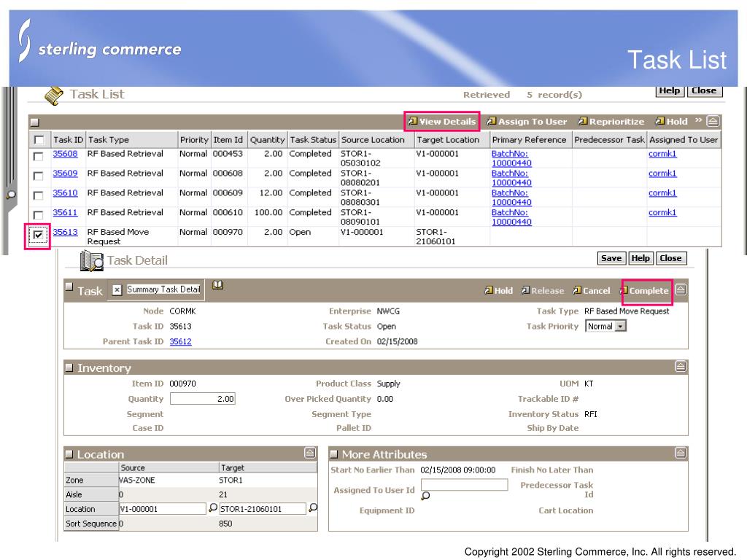Image resolution: width=747 pixels, height=560 pixels.
Task: Click the Help button of the Task List
Action: pyautogui.click(x=670, y=90)
